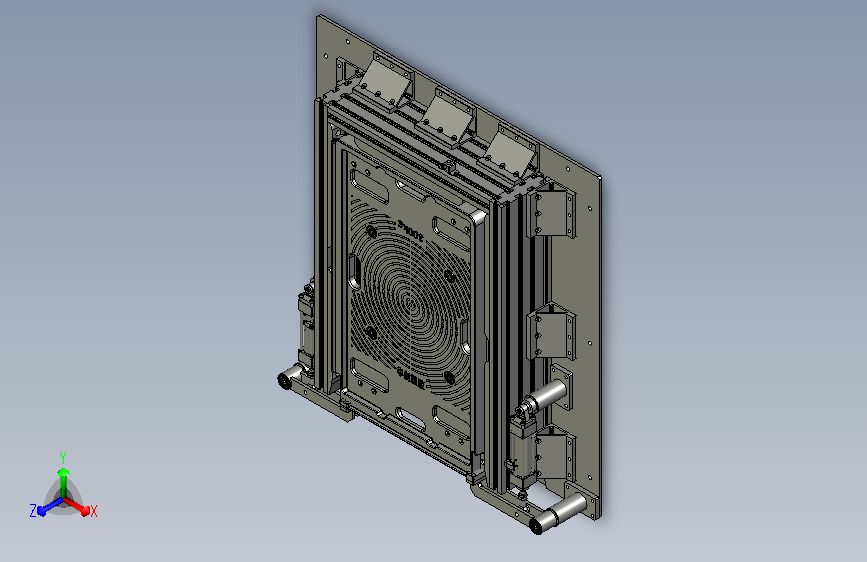
Task: Select the mirrored 300kg marking on the pallet
Action: click(411, 231)
